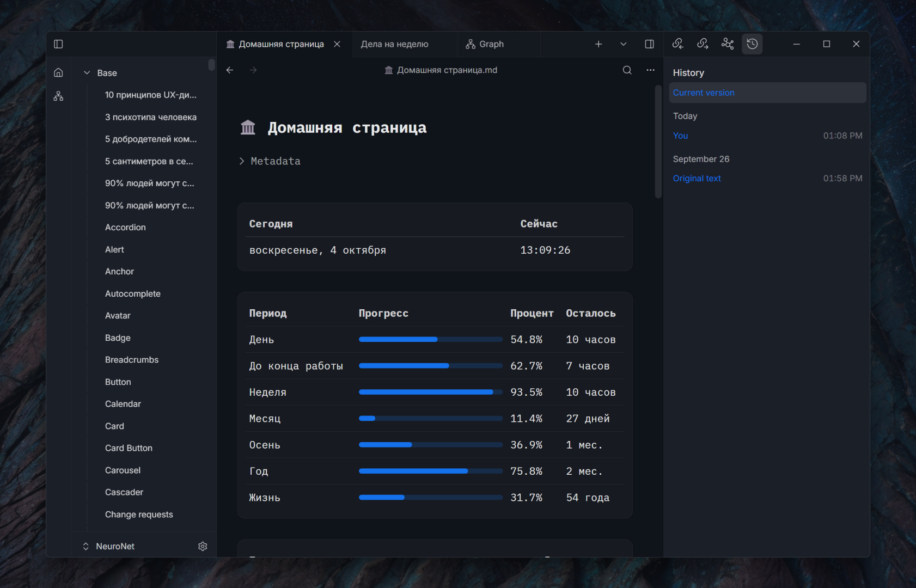Open the Card Button note
This screenshot has height=588, width=916.
(x=129, y=448)
